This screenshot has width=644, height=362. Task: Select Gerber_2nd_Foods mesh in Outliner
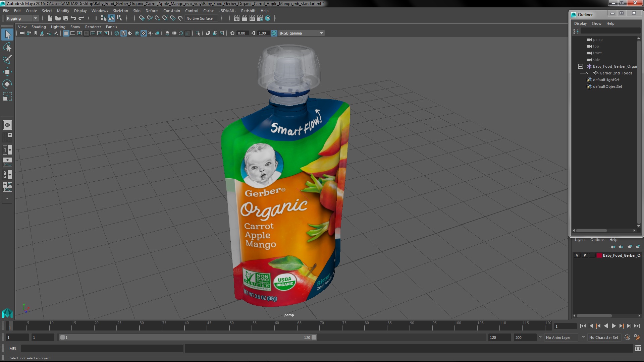tap(615, 73)
